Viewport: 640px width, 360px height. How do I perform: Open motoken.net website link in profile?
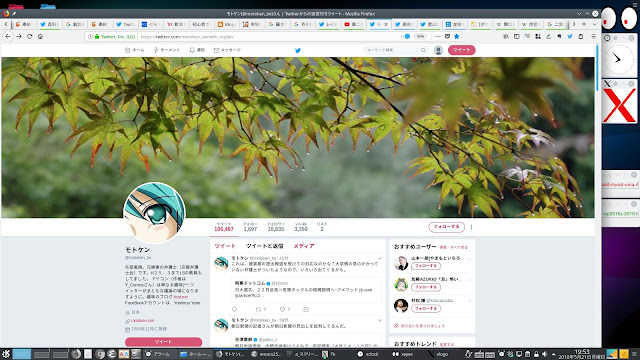pos(142,320)
